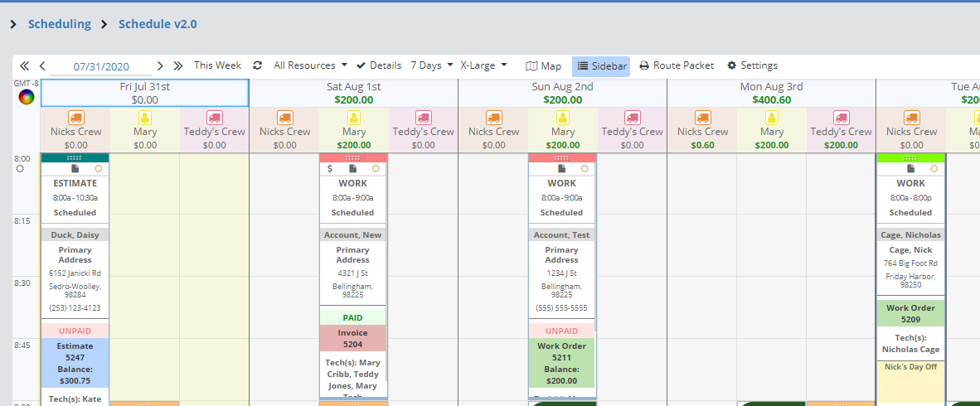Click the This Week button

coord(217,65)
